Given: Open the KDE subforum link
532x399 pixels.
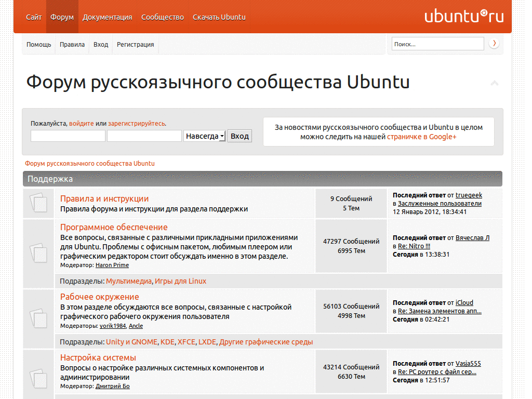Looking at the screenshot, I should (167, 342).
